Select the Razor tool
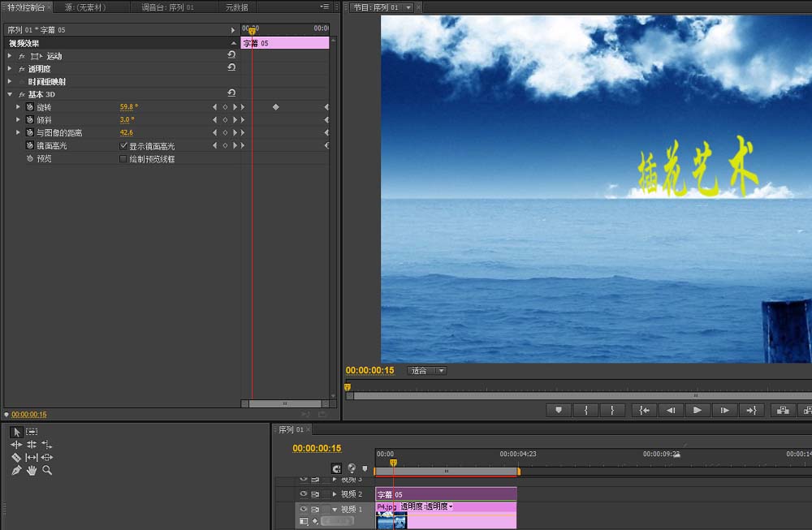 16,457
